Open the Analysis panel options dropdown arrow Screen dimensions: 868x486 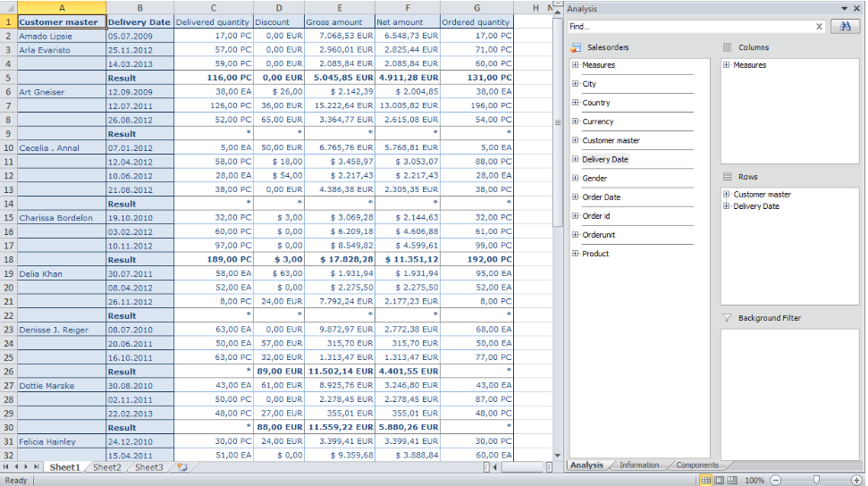point(844,8)
